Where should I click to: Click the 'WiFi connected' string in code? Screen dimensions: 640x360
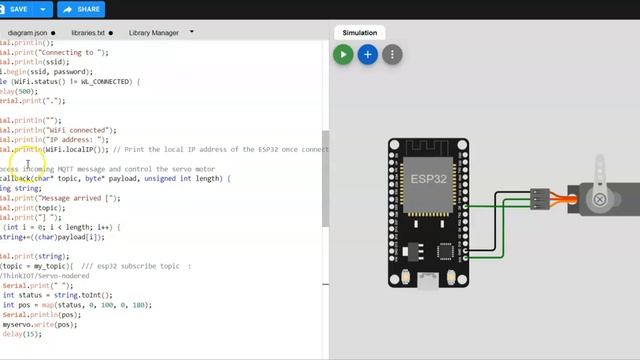[79, 130]
